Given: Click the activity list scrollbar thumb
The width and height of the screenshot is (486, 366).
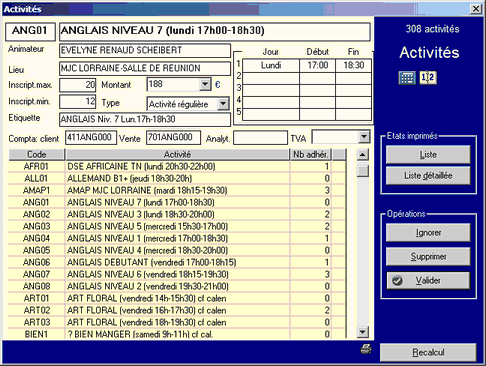Looking at the screenshot, I should coord(363,171).
